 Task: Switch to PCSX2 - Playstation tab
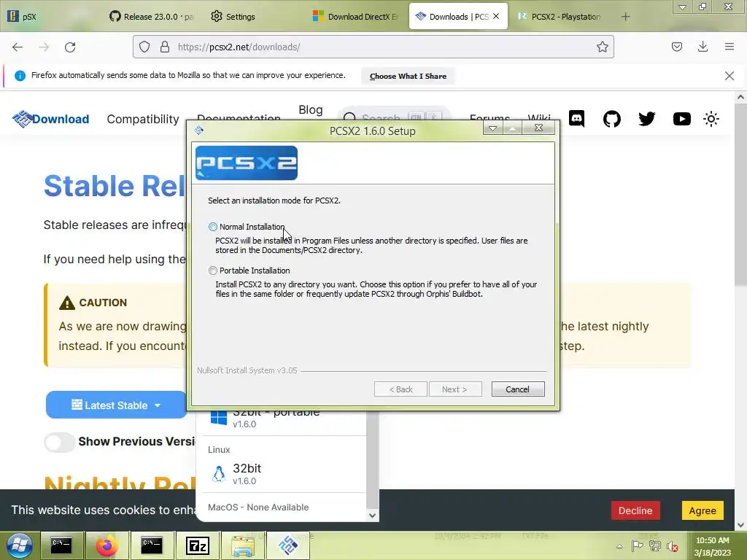(560, 17)
